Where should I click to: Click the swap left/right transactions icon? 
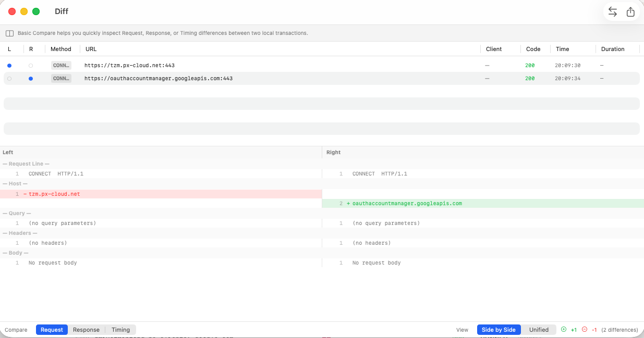coord(613,11)
